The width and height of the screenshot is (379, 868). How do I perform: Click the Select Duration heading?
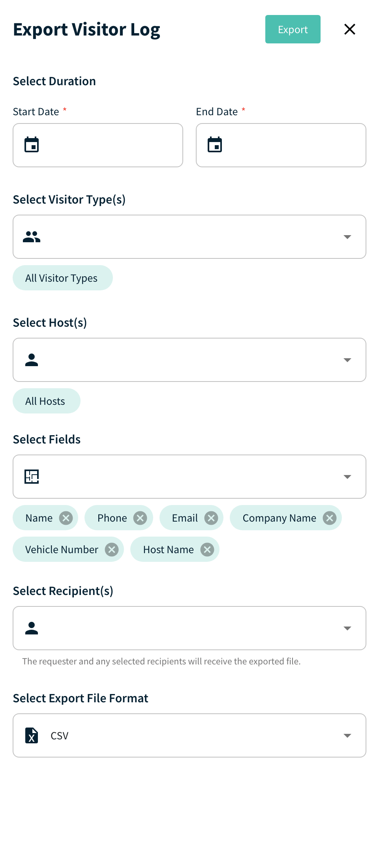[x=54, y=81]
